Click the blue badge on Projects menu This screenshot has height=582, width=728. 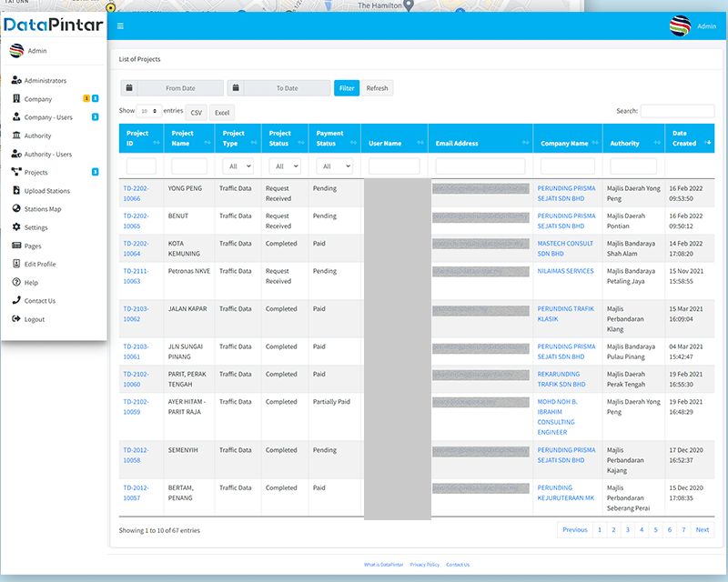coord(96,172)
